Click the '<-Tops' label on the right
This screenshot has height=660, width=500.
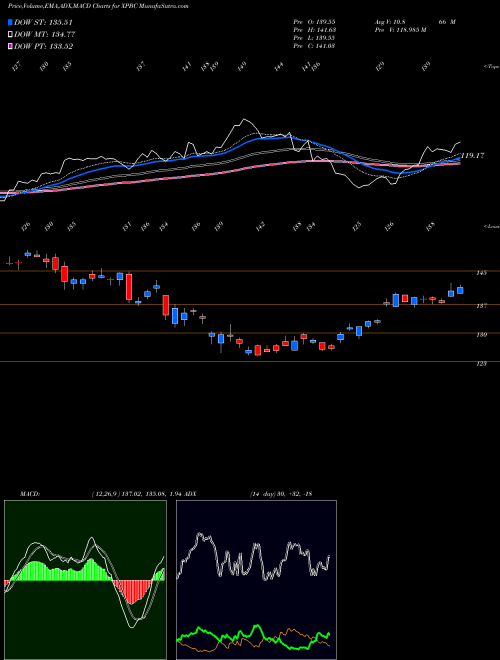[x=491, y=67]
